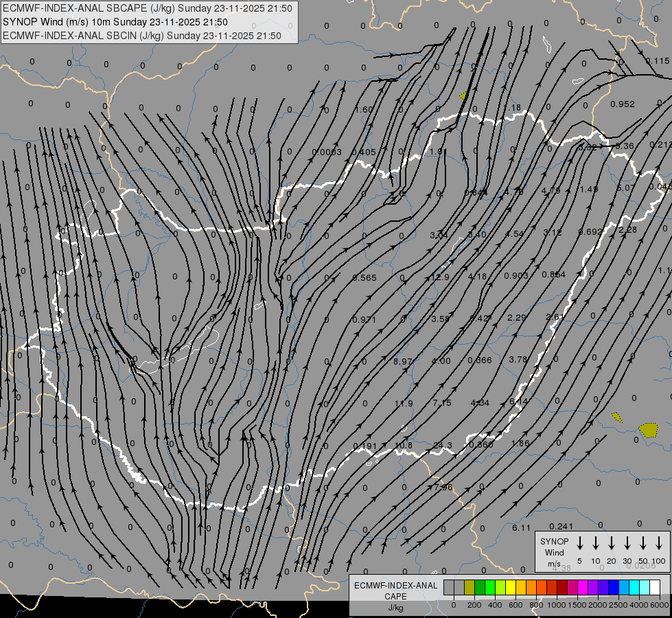Viewport: 672px width, 618px height.
Task: Click the 3.58 CAPE value on the map
Action: (441, 319)
